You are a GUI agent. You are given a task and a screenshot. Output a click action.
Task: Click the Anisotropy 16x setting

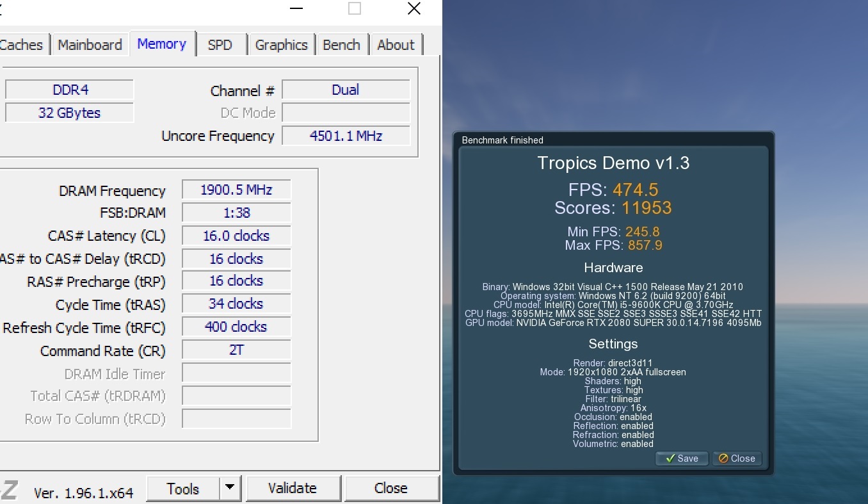613,408
